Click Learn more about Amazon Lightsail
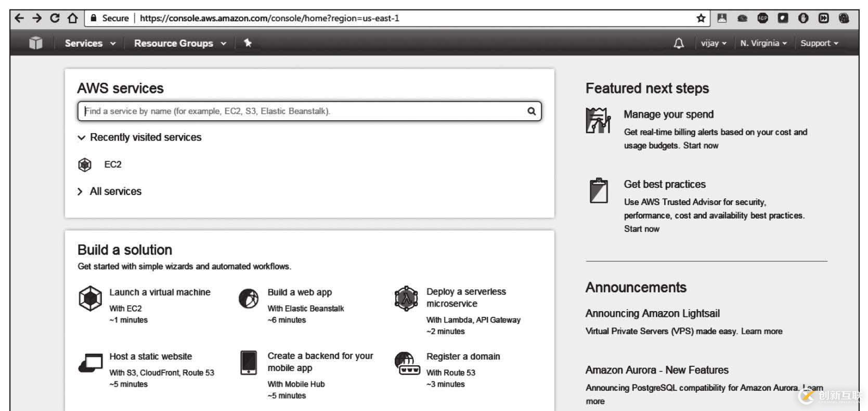 (x=761, y=331)
